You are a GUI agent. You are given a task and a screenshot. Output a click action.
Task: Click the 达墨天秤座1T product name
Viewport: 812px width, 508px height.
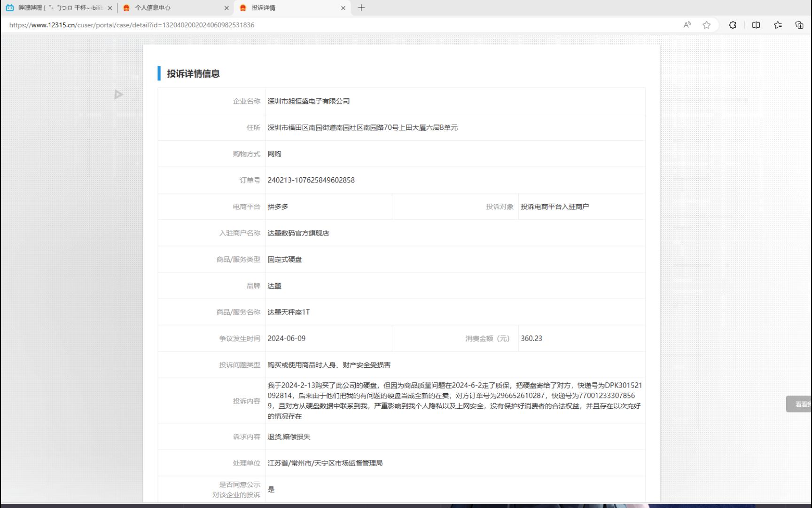(289, 312)
